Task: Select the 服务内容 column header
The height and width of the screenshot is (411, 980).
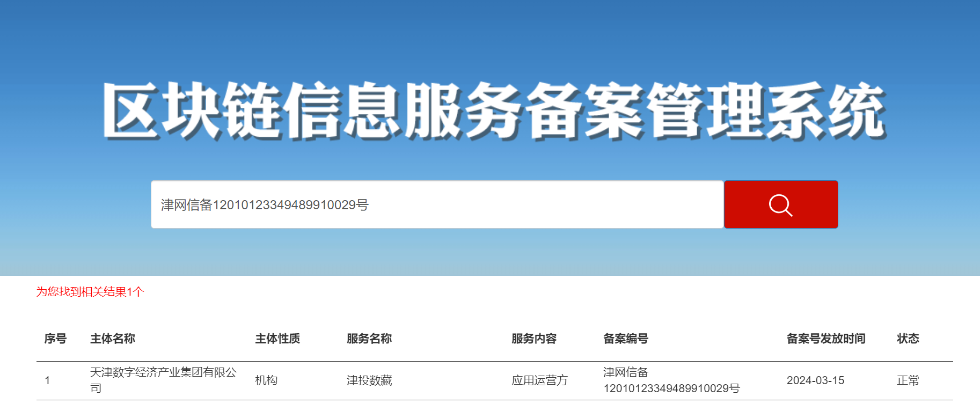Action: point(534,339)
